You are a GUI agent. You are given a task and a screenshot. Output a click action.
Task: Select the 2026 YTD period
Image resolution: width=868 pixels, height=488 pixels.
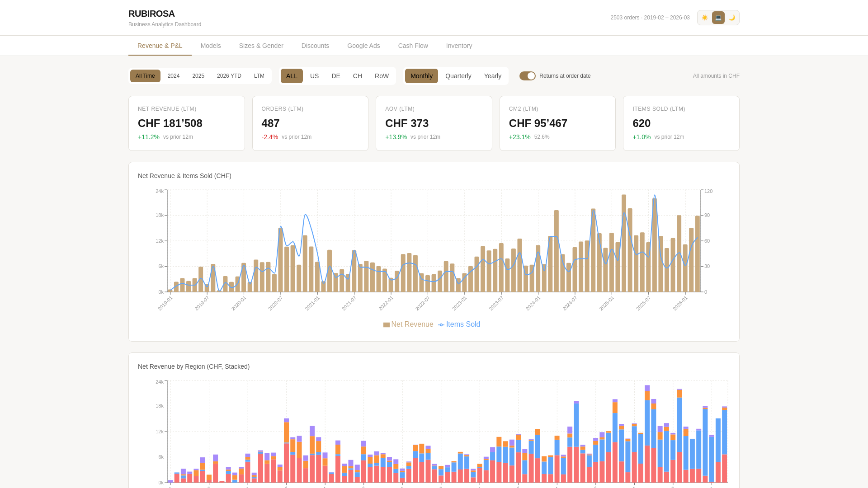pyautogui.click(x=229, y=76)
